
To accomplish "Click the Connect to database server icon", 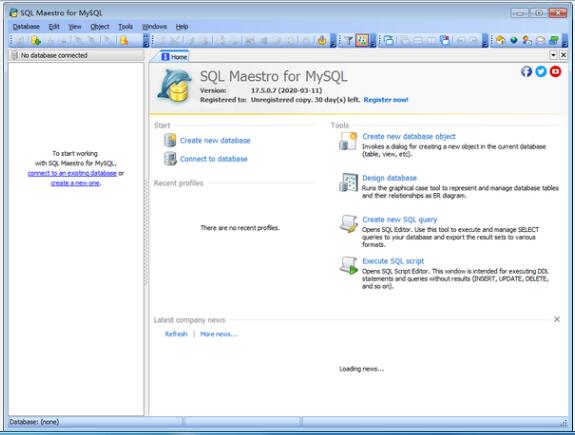I will (170, 158).
